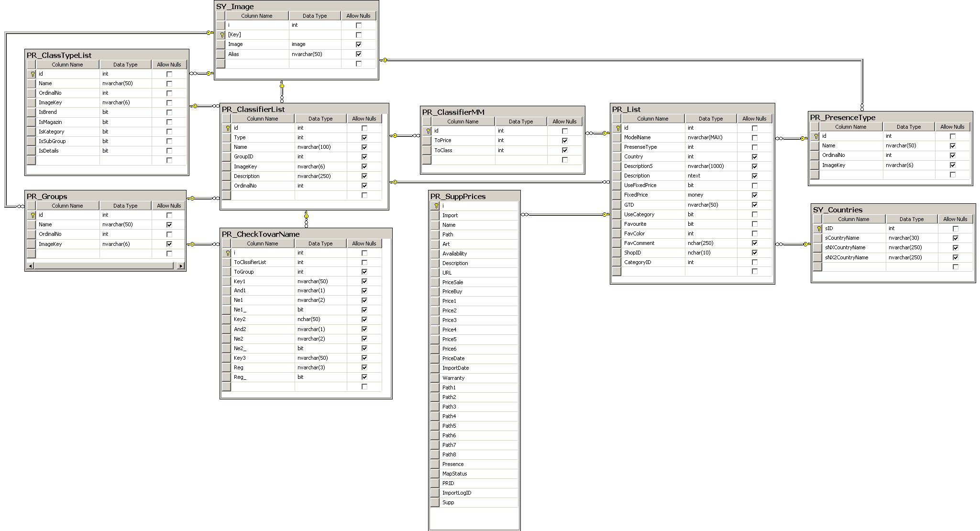Uncheck Allow Nulls for Alias in SY_Image
Viewport: 980px width, 531px height.
click(359, 54)
